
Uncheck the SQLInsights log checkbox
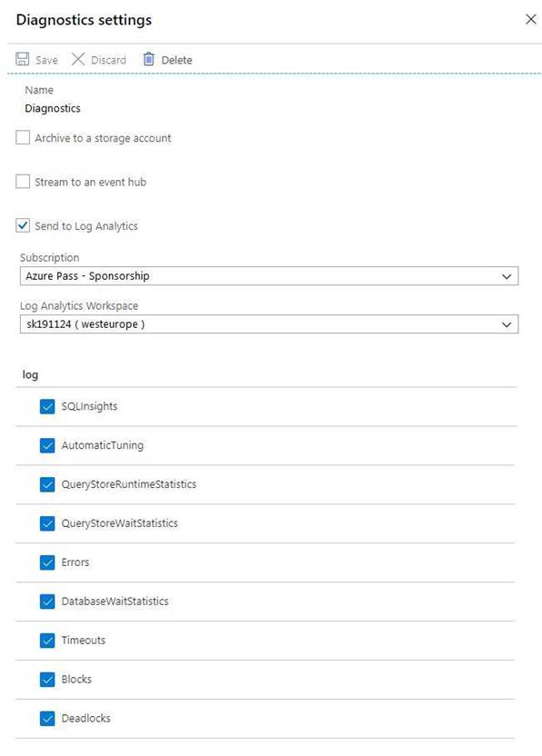point(47,406)
